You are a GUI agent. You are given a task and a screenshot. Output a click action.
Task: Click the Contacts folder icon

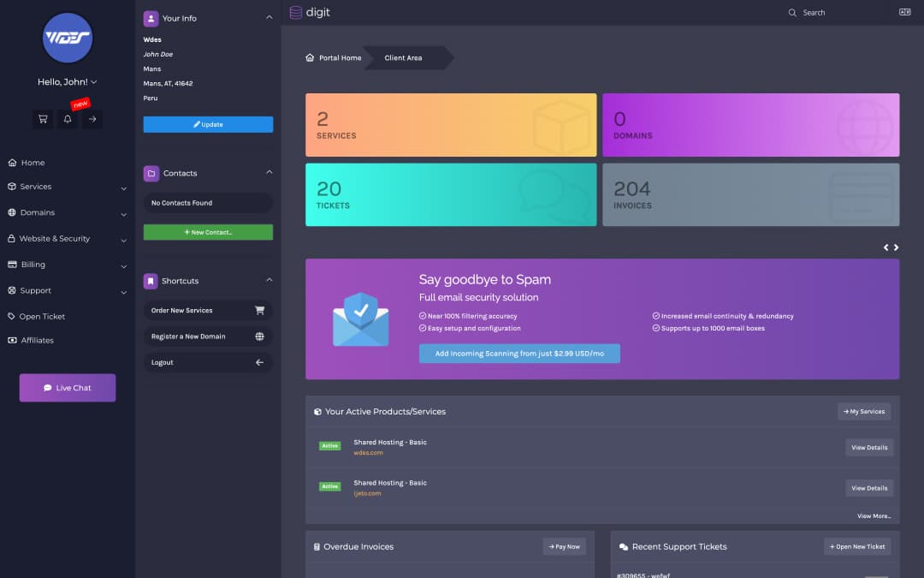pos(151,173)
